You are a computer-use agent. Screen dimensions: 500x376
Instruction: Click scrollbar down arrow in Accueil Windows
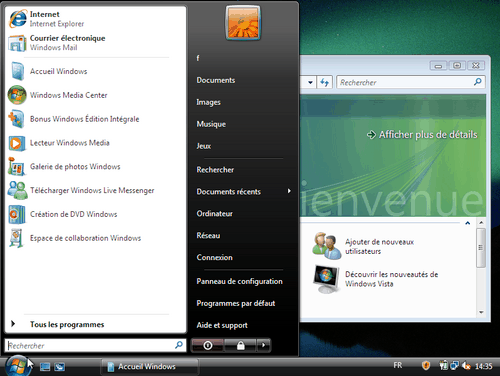(x=481, y=312)
